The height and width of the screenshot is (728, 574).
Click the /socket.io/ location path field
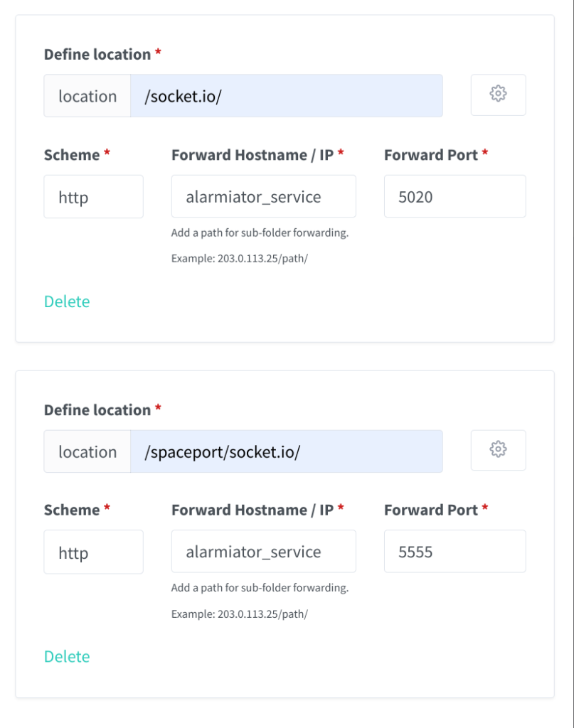(x=286, y=96)
